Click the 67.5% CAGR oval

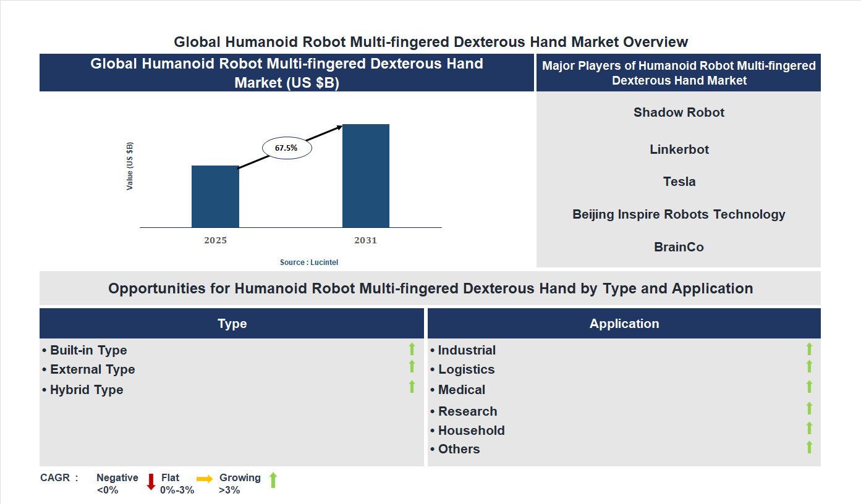pos(286,147)
